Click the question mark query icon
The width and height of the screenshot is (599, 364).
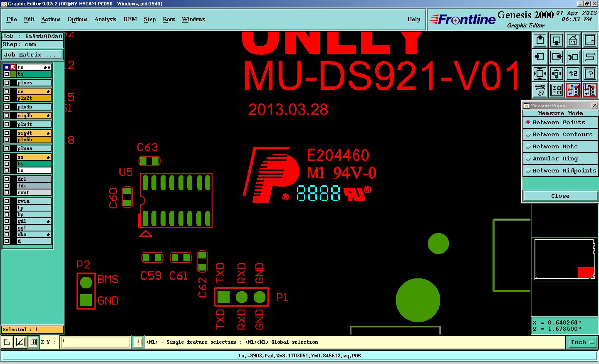(590, 74)
